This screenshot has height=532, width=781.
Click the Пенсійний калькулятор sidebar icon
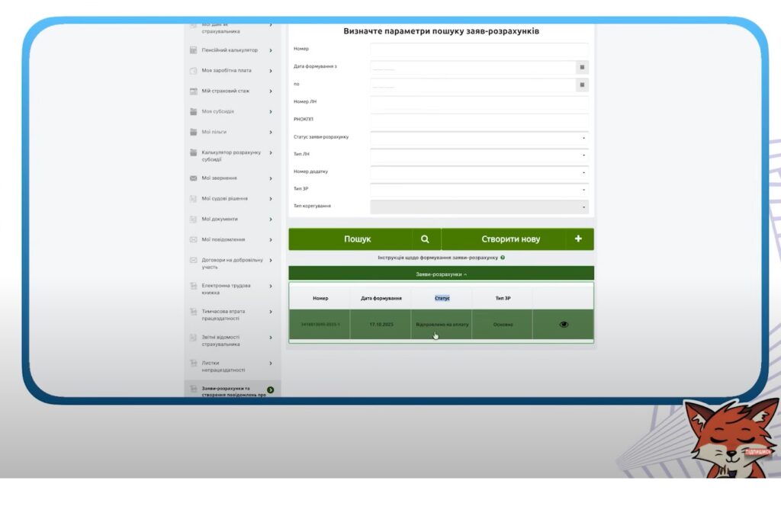[x=194, y=50]
